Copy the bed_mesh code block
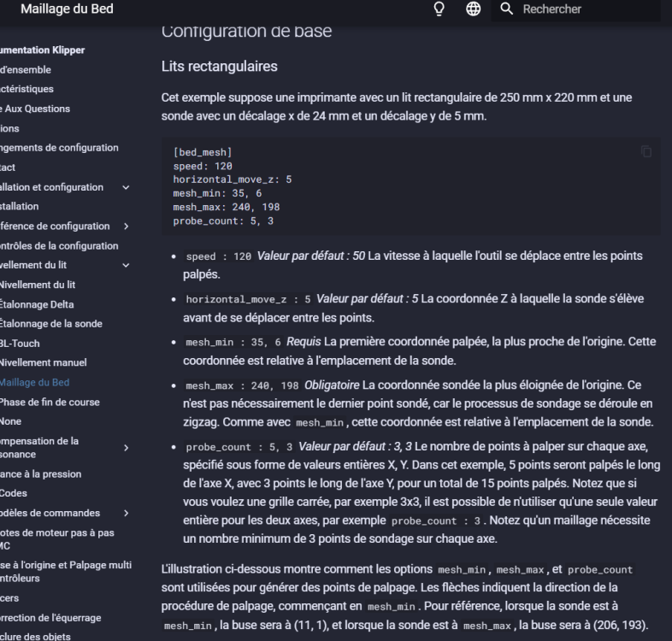This screenshot has width=672, height=641. tap(646, 152)
